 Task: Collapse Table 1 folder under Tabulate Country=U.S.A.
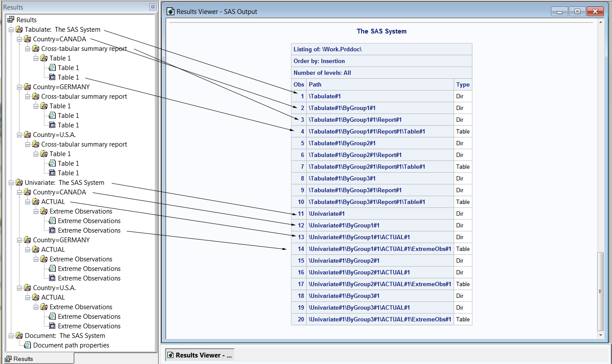click(x=36, y=154)
